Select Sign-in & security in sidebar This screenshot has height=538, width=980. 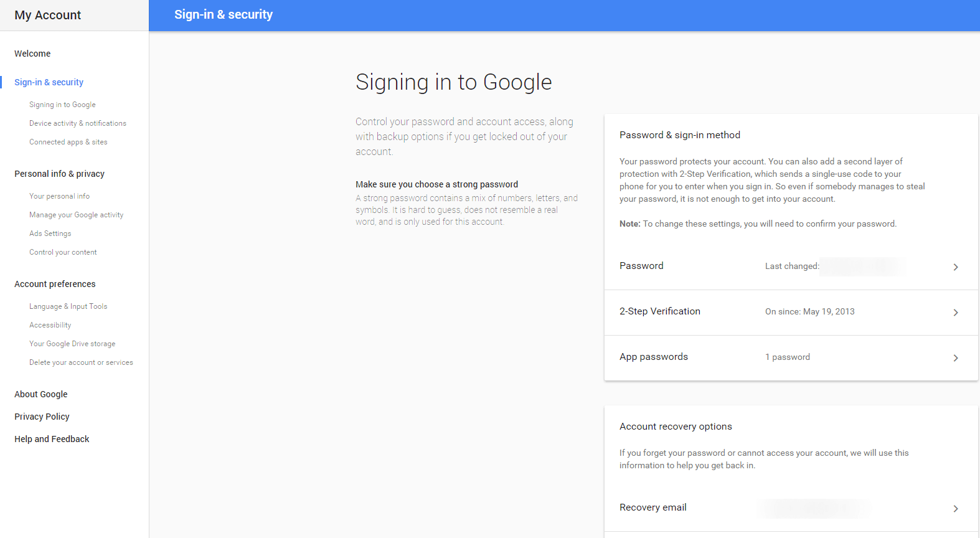49,82
